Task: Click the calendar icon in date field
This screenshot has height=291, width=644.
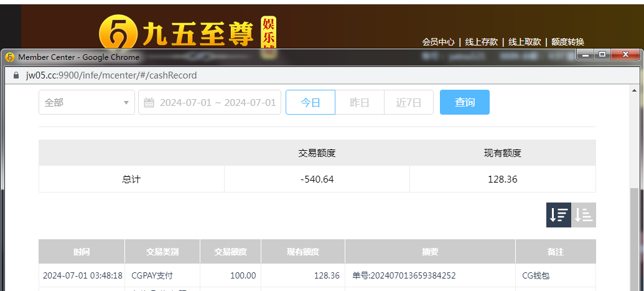Action: pos(149,103)
